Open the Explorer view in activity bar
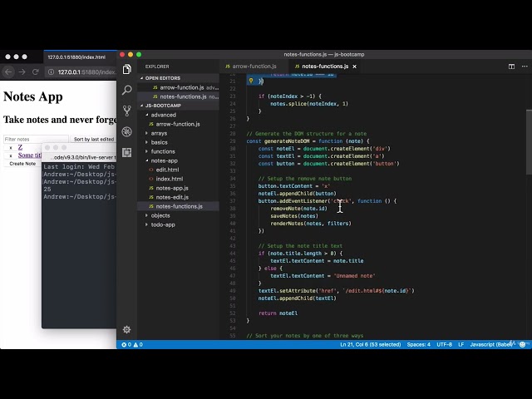 tap(127, 69)
